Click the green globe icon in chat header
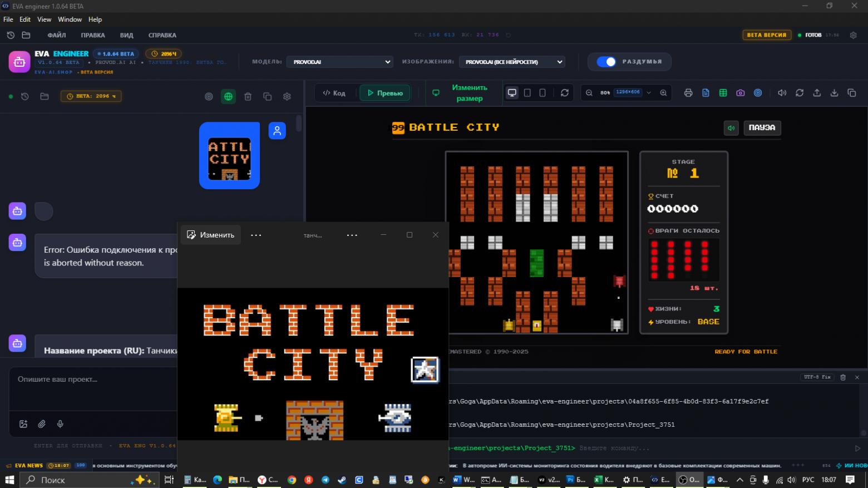Image resolution: width=868 pixels, height=488 pixels. tap(228, 96)
